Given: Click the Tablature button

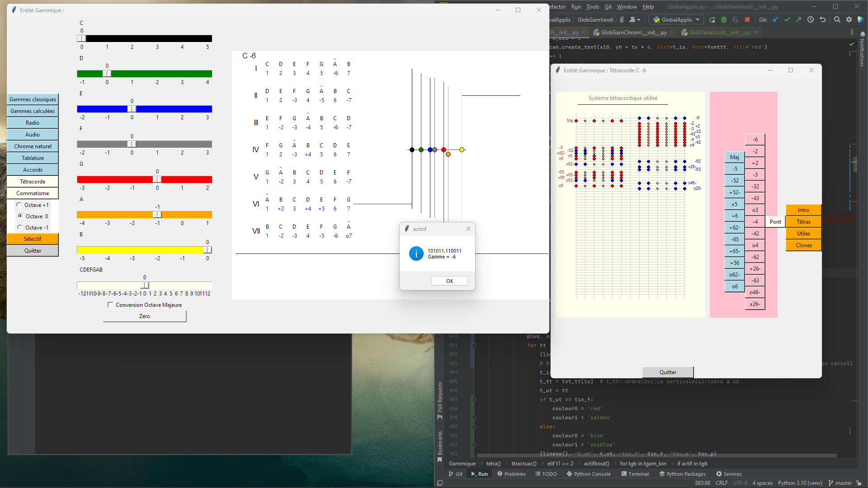Looking at the screenshot, I should pyautogui.click(x=33, y=158).
